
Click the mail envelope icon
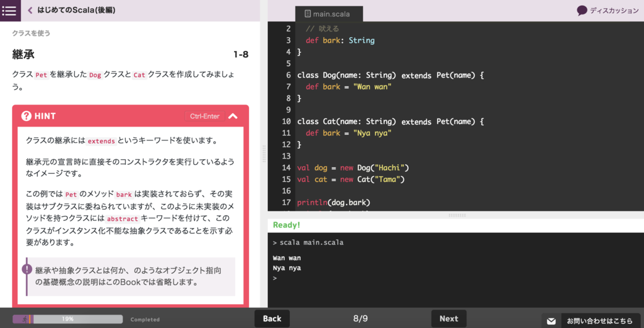pos(551,321)
